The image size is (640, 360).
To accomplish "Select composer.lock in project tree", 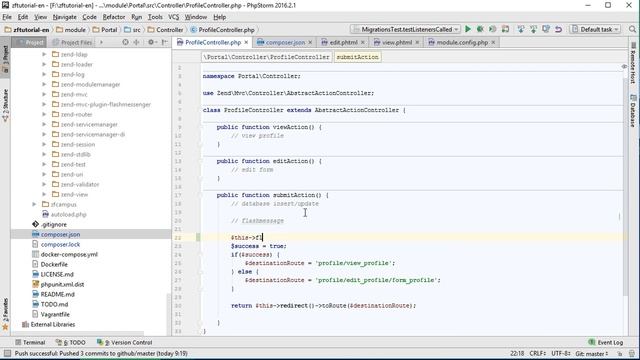I will [60, 244].
